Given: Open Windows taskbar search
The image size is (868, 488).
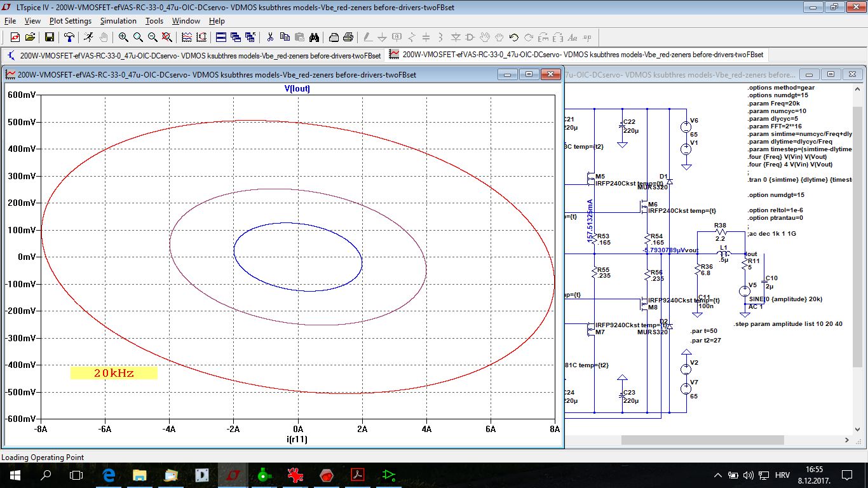Looking at the screenshot, I should tap(46, 475).
